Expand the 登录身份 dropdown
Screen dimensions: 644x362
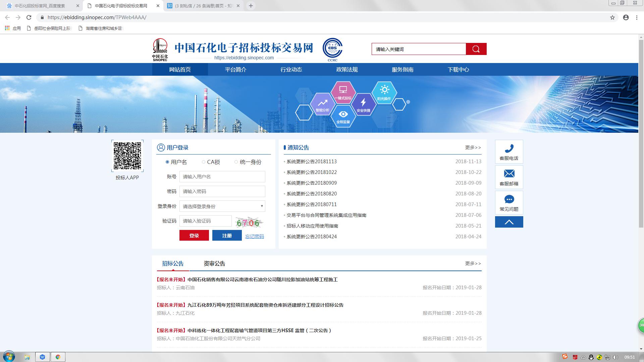tap(222, 206)
